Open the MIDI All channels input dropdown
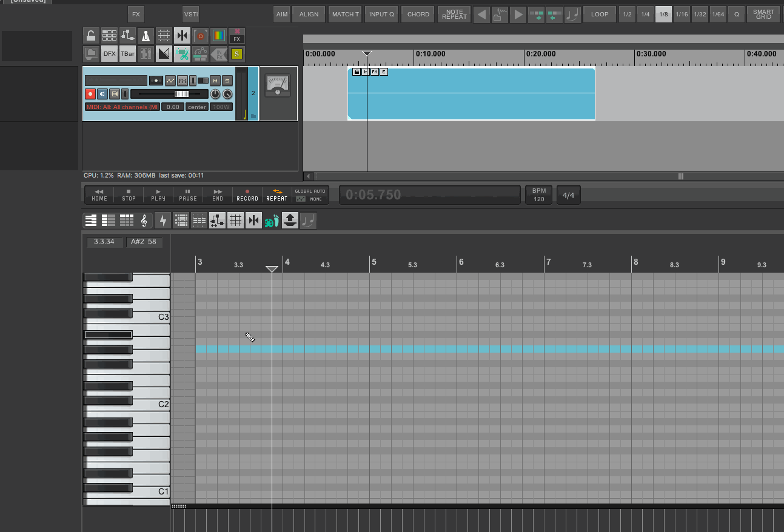The height and width of the screenshot is (532, 784). click(x=122, y=107)
